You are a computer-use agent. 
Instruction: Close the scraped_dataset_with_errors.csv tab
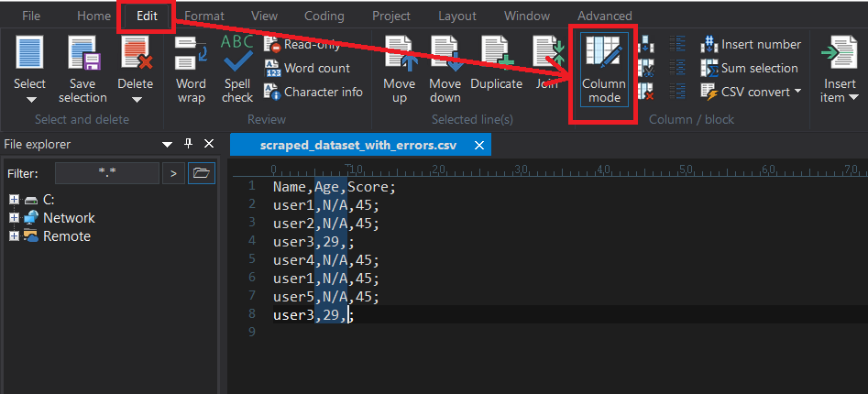(x=479, y=146)
